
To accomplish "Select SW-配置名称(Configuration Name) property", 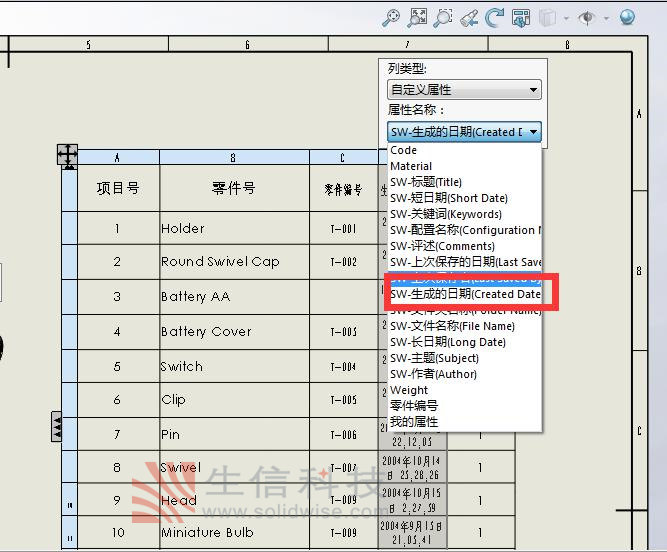I will pyautogui.click(x=465, y=230).
